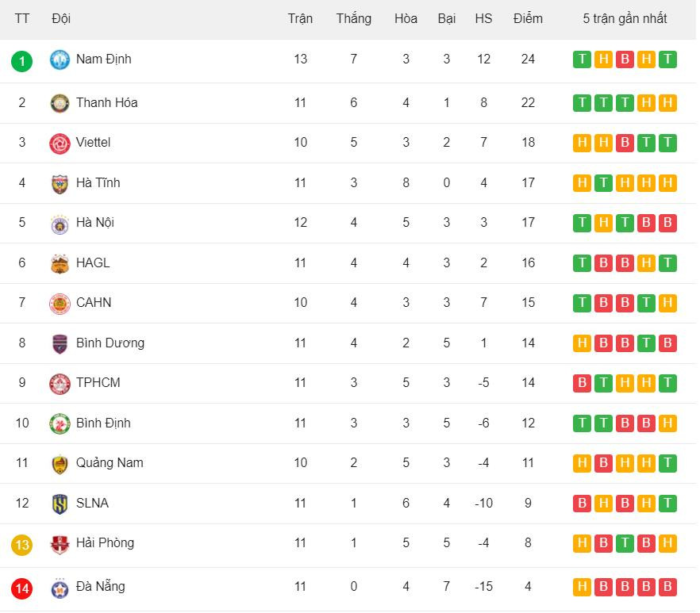Click the Bình Dương club logo
The height and width of the screenshot is (613, 700).
point(60,343)
